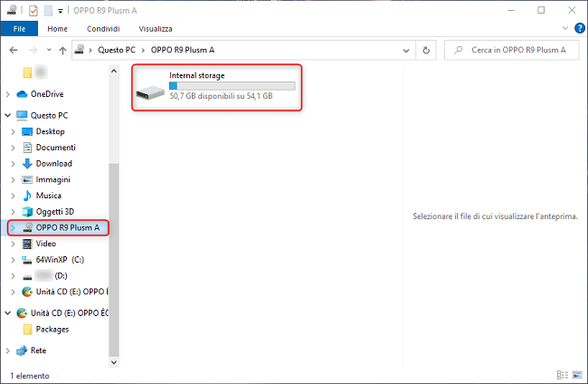Click the Immagini picture icon
588x384 pixels.
click(x=27, y=180)
